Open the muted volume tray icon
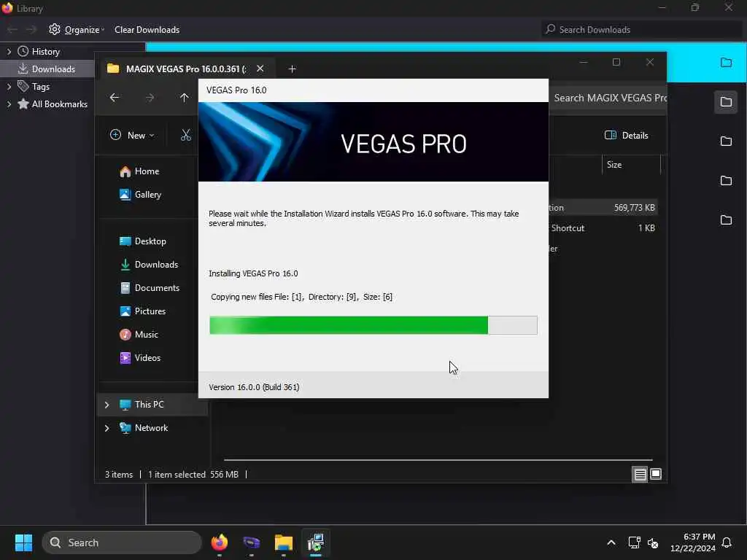 point(653,542)
